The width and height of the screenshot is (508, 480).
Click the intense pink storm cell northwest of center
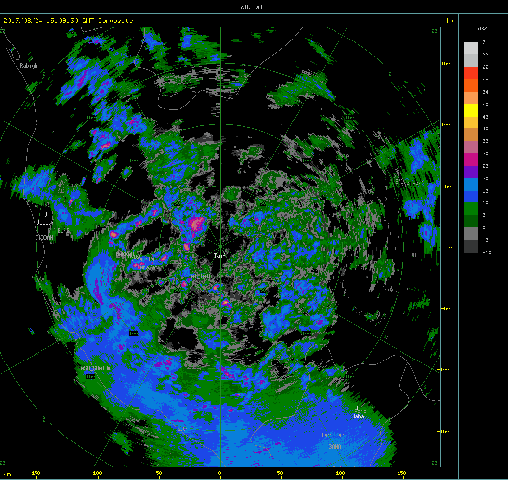197,223
